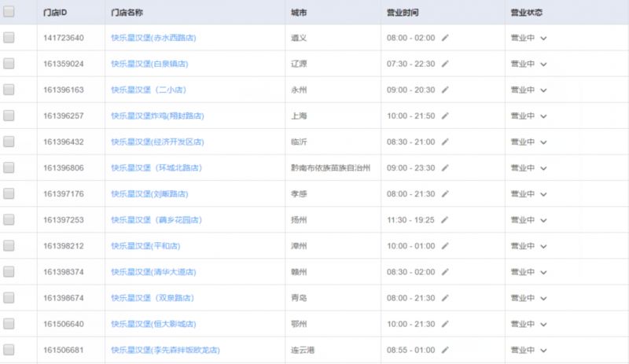Open store name link for ID 161506640

click(x=153, y=324)
